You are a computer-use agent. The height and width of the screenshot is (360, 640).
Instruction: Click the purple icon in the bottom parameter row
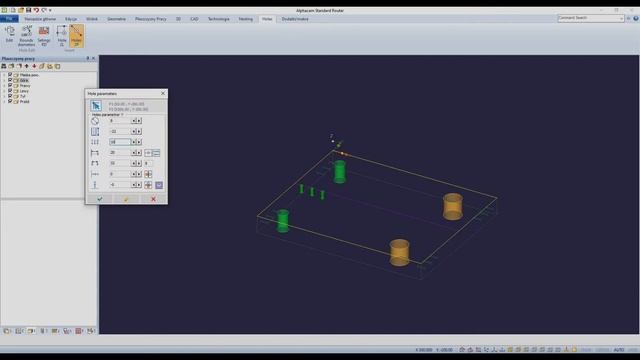click(x=159, y=185)
